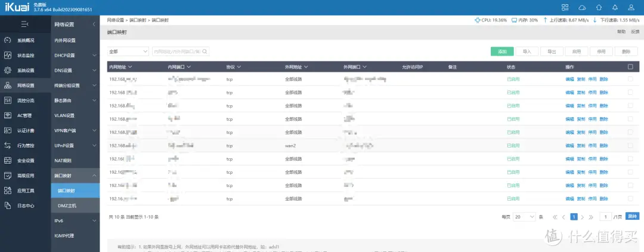This screenshot has height=252, width=644.
Task: Open the 全部 filter dropdown
Action: pyautogui.click(x=128, y=52)
